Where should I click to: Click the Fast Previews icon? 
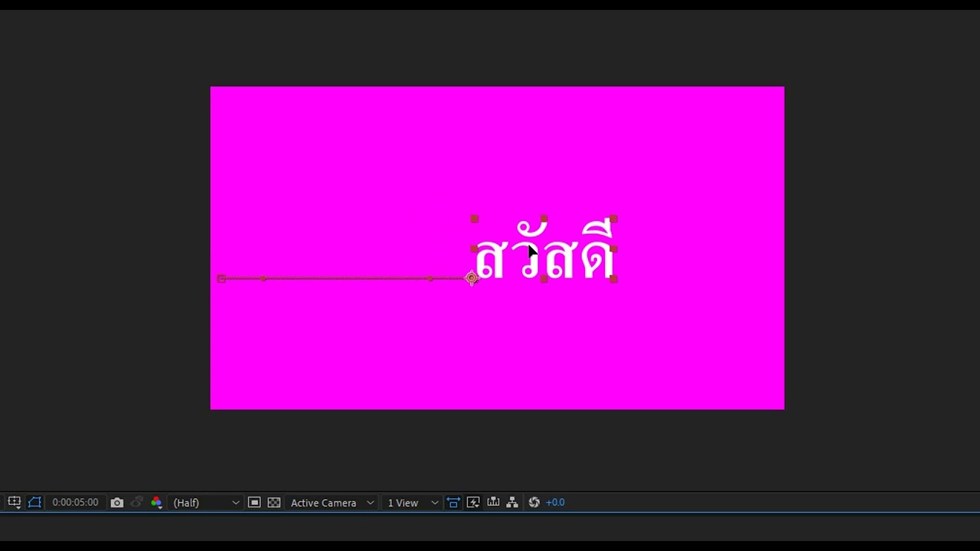[x=473, y=503]
